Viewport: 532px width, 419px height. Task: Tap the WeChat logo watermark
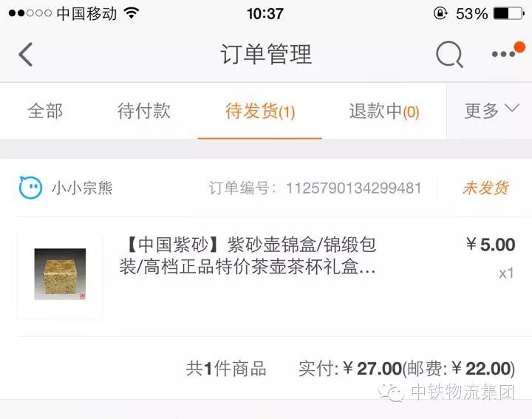[x=391, y=392]
